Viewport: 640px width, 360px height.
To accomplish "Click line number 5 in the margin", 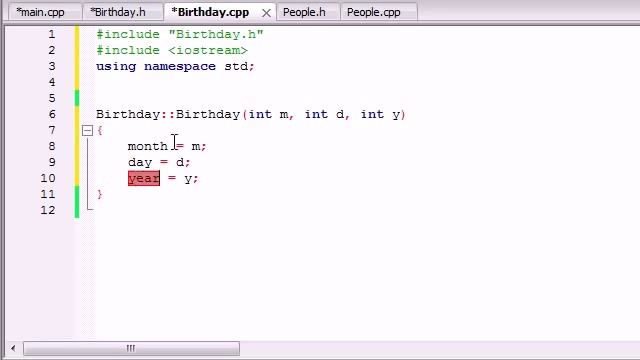I will [52, 98].
